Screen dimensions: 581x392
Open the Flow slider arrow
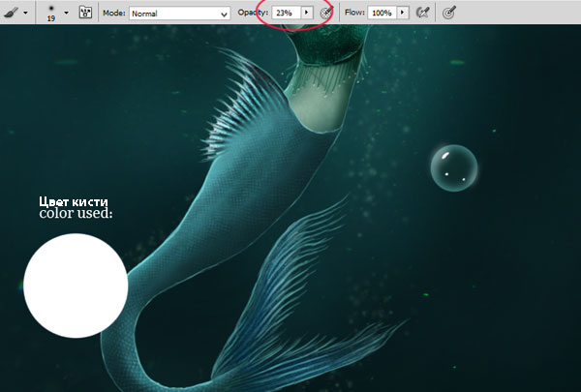[x=403, y=13]
